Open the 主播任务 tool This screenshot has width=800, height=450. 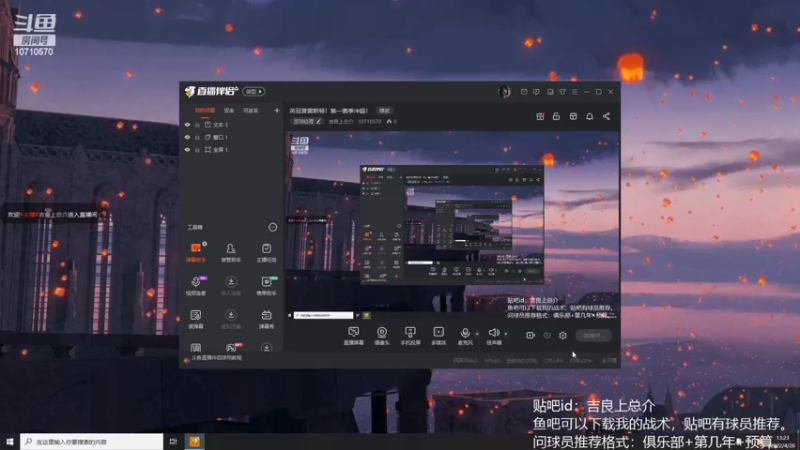266,252
